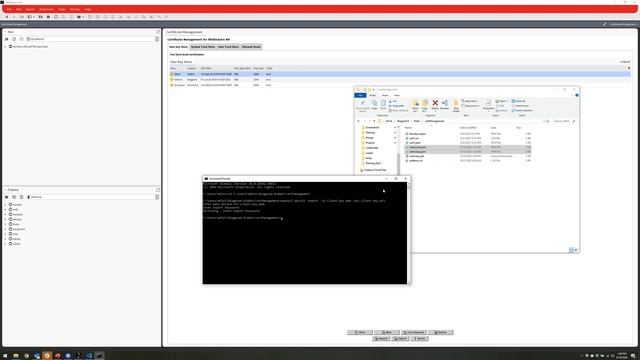Click the Delete button in Certificate Management
The image size is (640, 360).
pyautogui.click(x=441, y=332)
